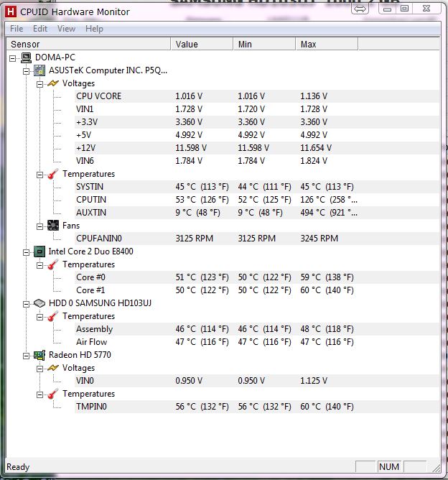Click the fan icon beside Fans

pyautogui.click(x=53, y=226)
